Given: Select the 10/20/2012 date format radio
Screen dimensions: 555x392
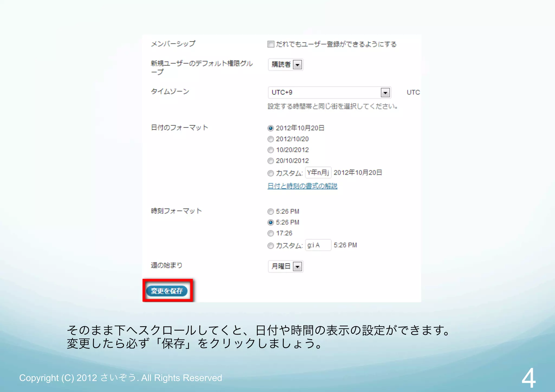Looking at the screenshot, I should 270,150.
